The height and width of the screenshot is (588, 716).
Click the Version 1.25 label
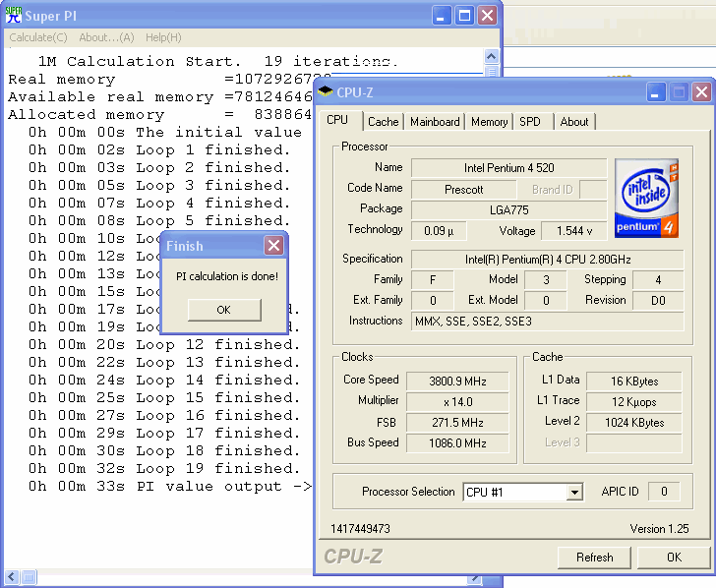[659, 529]
